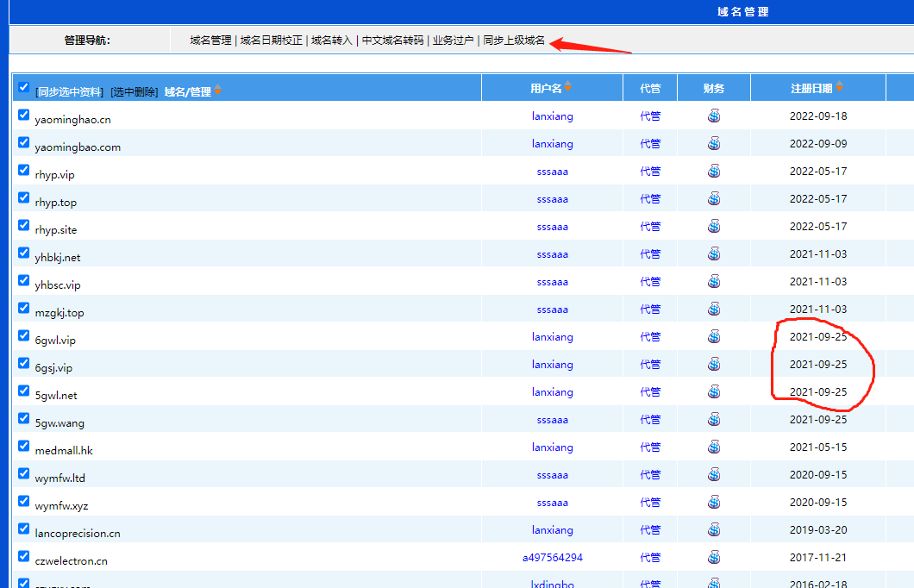The image size is (914, 588).
Task: Click the finance icon for yaominghao.cn
Action: click(x=714, y=116)
